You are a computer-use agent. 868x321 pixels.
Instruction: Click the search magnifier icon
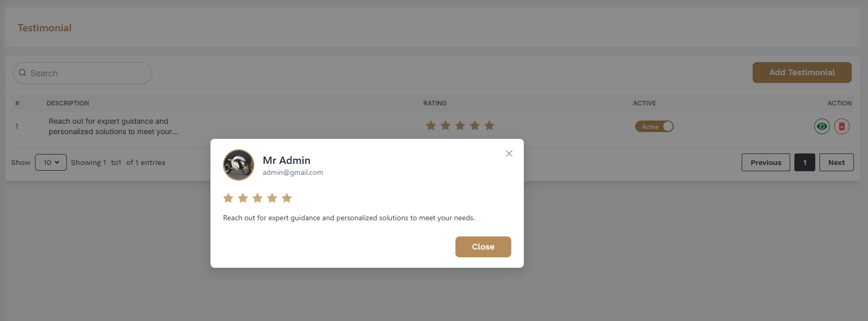click(22, 73)
